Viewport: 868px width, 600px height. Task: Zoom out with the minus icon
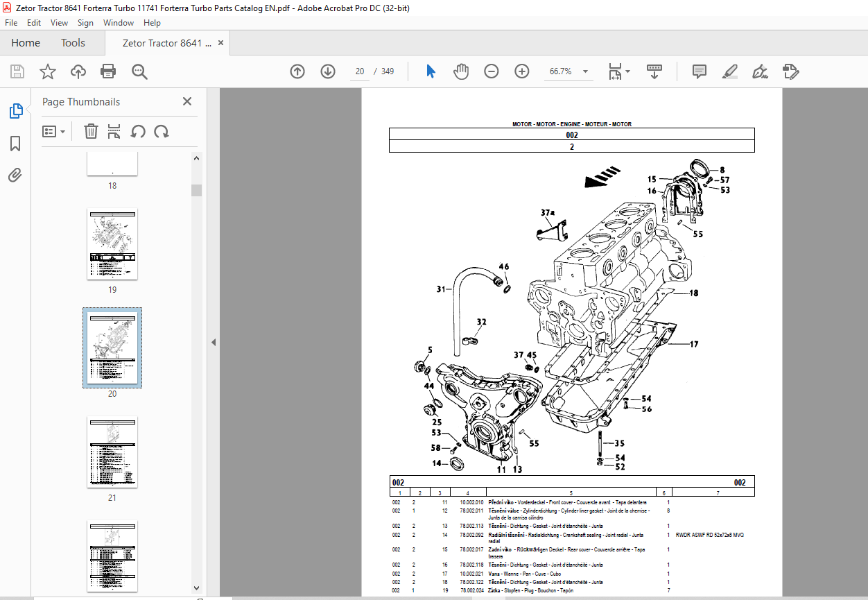pos(492,71)
